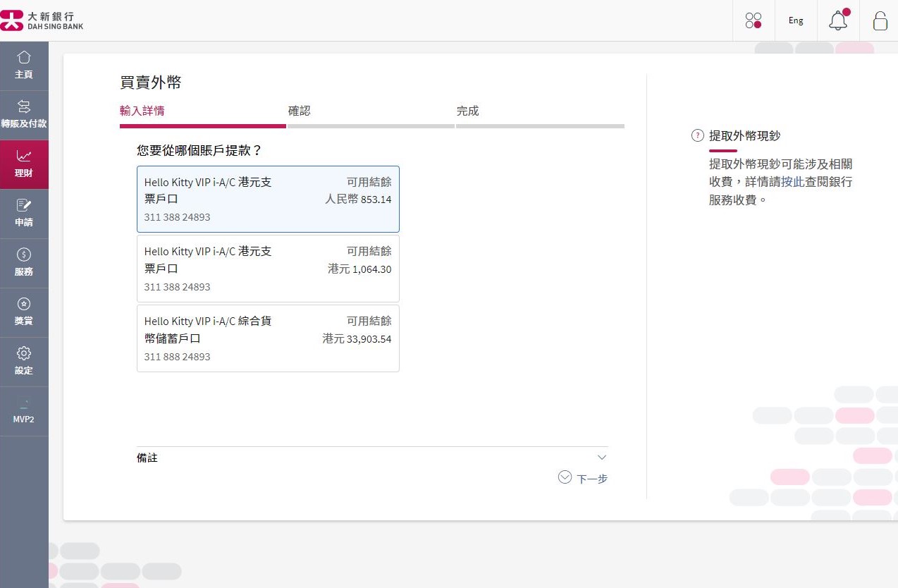Select the 港元 1,064.30 cheque account
This screenshot has height=588, width=898.
coord(268,269)
